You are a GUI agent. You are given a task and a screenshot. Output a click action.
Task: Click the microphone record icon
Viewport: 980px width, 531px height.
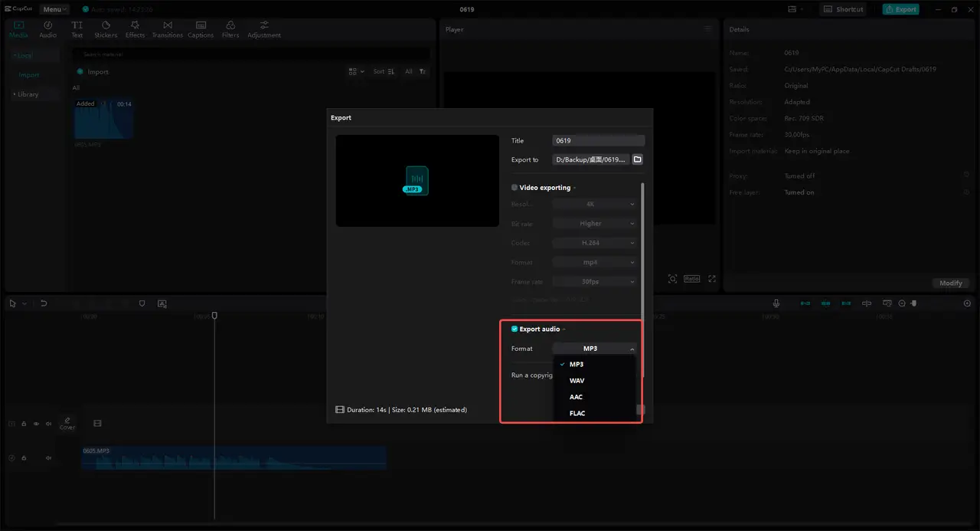click(776, 303)
